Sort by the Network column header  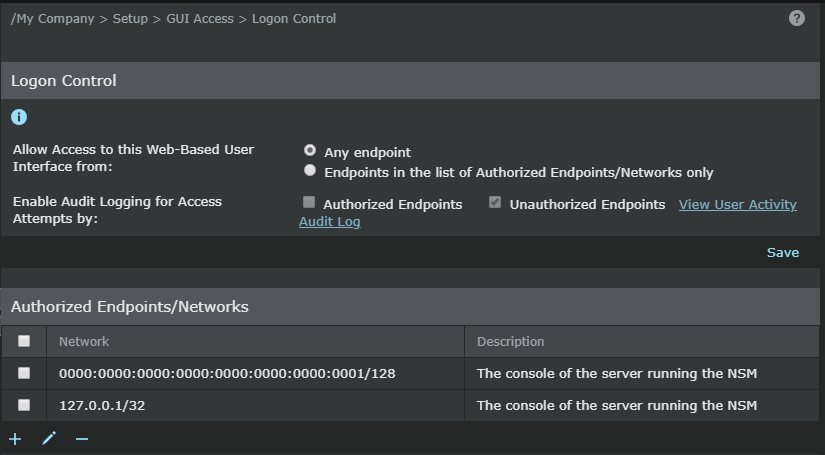[x=255, y=341]
